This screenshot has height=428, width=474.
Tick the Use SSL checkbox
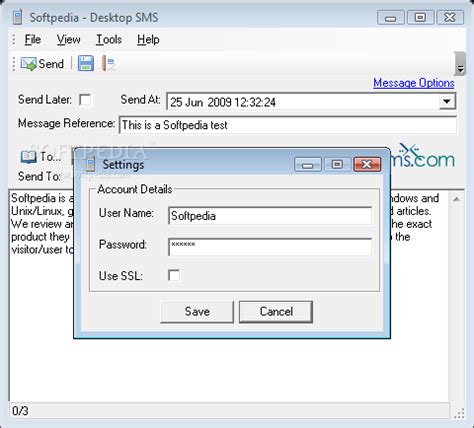pos(174,275)
